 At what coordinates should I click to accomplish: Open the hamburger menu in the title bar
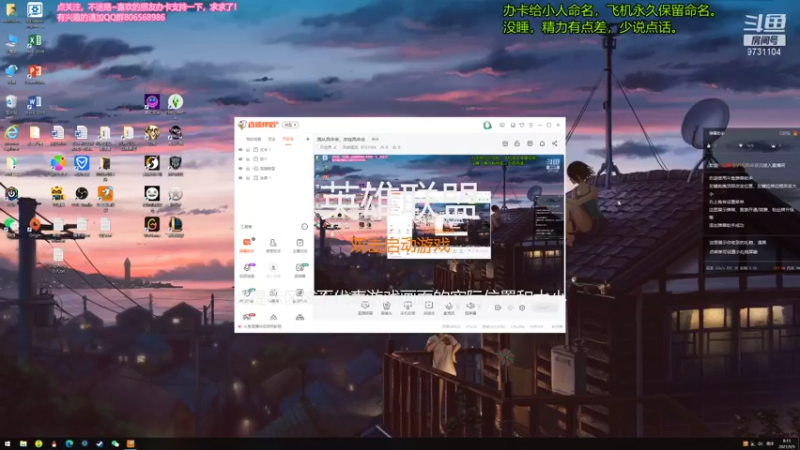point(531,125)
